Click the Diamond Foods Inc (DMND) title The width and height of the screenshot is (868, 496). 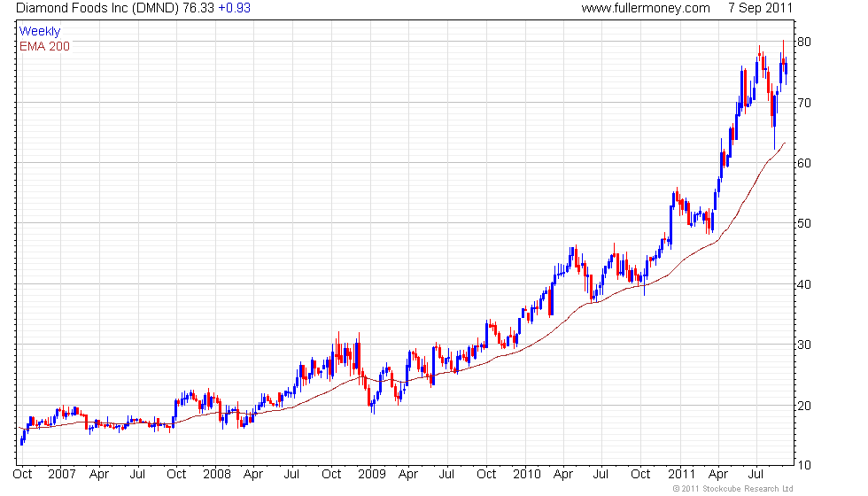tap(97, 8)
